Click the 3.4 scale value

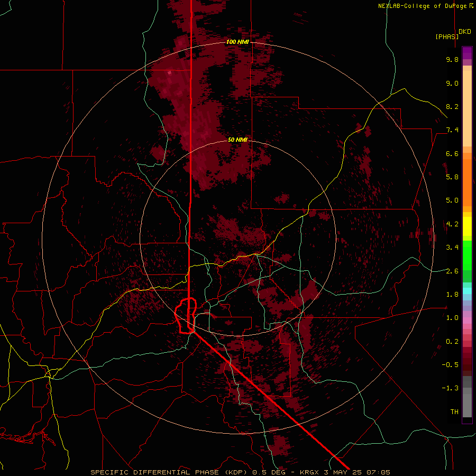[452, 248]
